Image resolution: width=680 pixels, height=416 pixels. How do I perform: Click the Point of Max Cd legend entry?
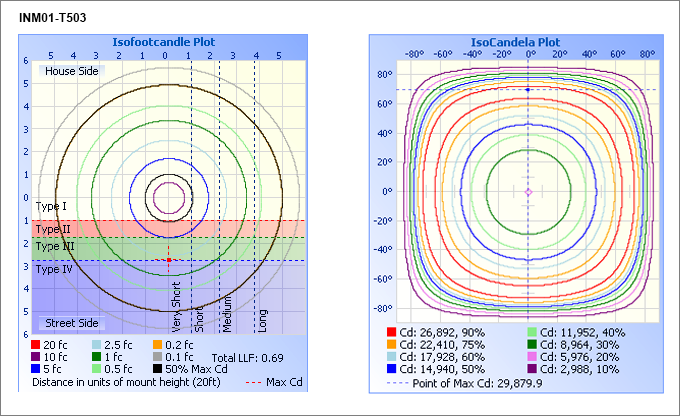[x=468, y=382]
